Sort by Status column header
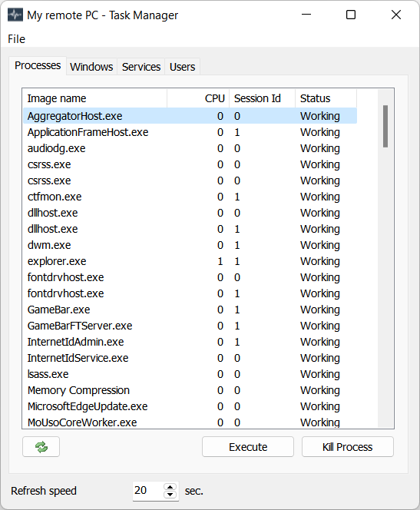The width and height of the screenshot is (420, 510). 326,98
